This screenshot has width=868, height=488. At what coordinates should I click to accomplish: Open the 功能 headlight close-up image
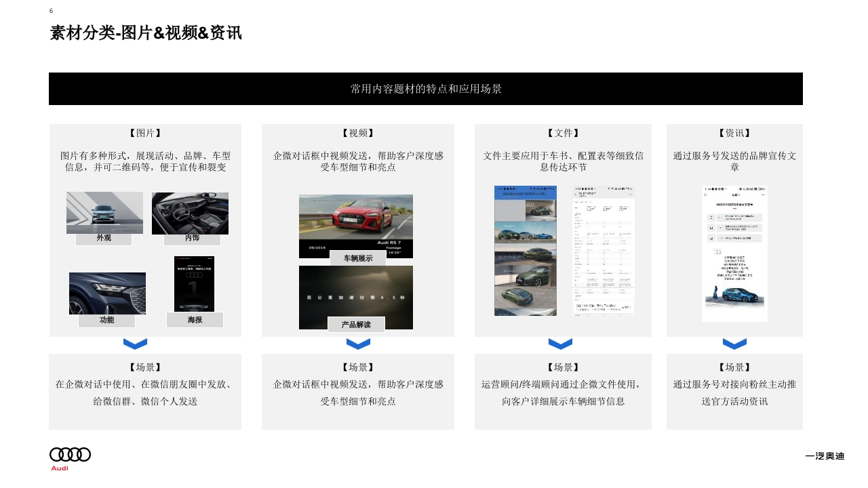click(x=107, y=293)
